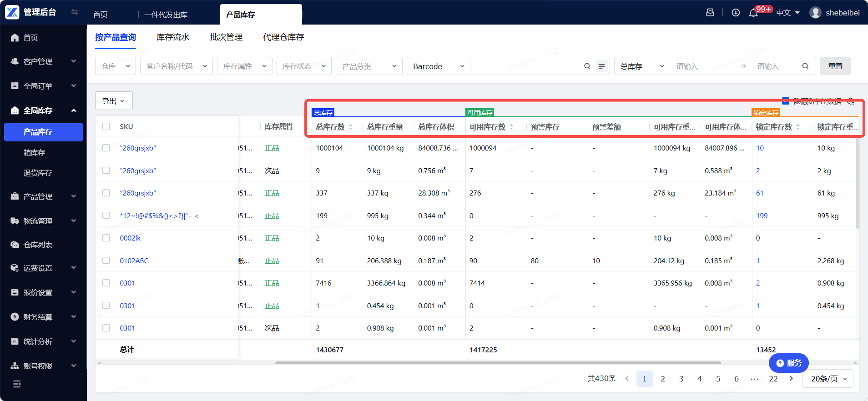
Task: Switch to 代理仓库存 tab
Action: click(x=283, y=37)
